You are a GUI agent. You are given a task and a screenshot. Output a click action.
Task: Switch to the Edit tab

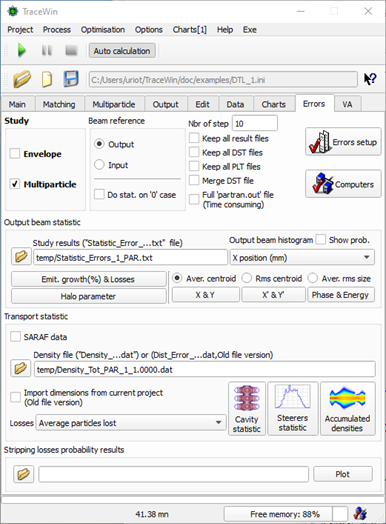tap(203, 104)
